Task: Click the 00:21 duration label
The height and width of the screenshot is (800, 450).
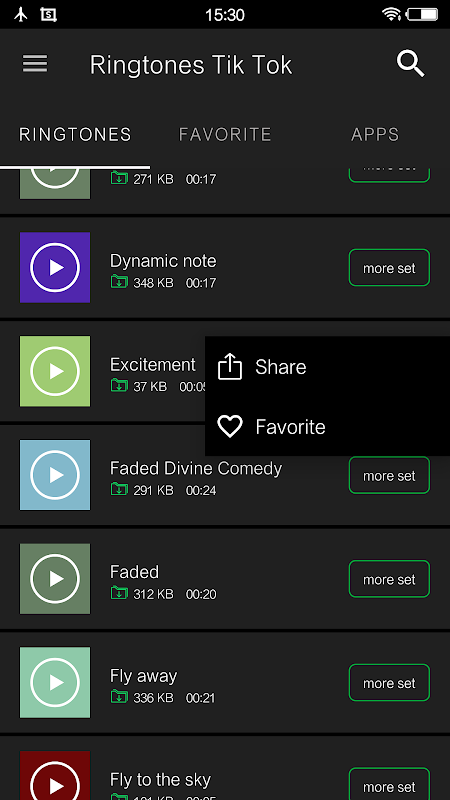Action: coord(201,698)
